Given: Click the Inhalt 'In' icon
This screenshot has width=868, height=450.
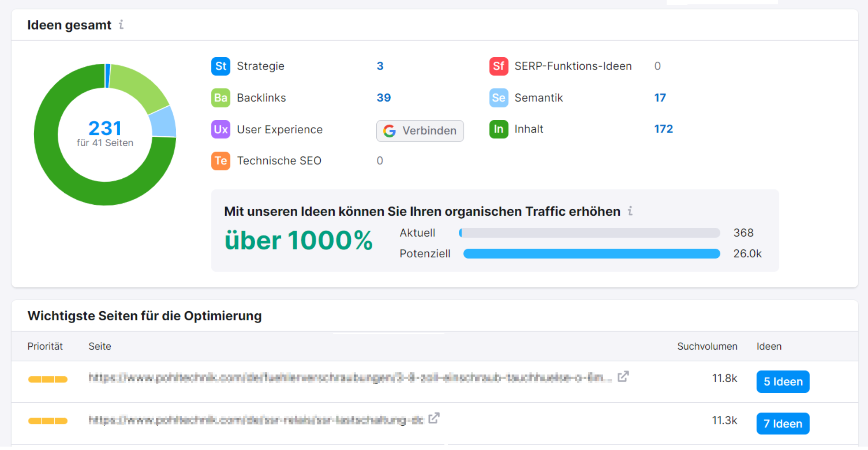Looking at the screenshot, I should coord(499,129).
